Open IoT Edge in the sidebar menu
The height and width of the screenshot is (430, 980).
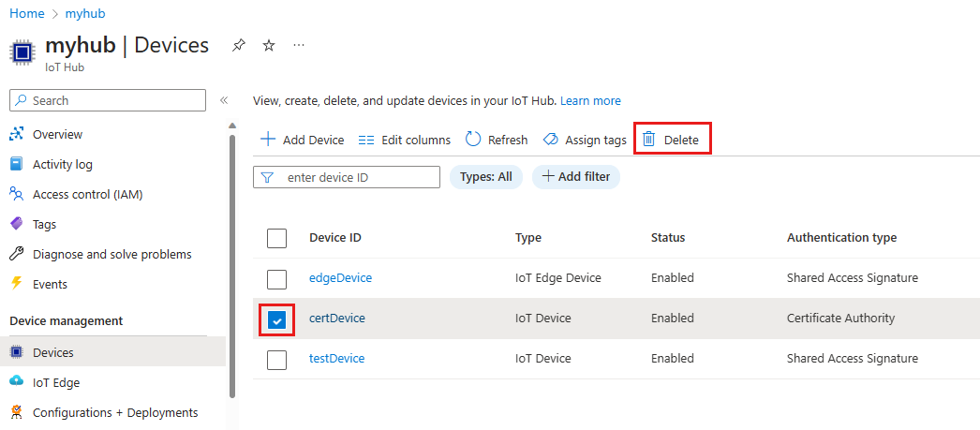pyautogui.click(x=56, y=382)
